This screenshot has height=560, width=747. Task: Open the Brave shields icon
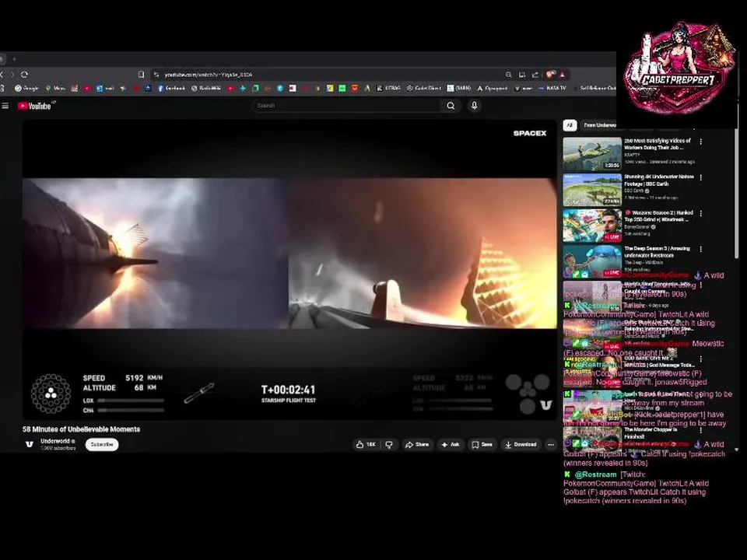pyautogui.click(x=550, y=75)
